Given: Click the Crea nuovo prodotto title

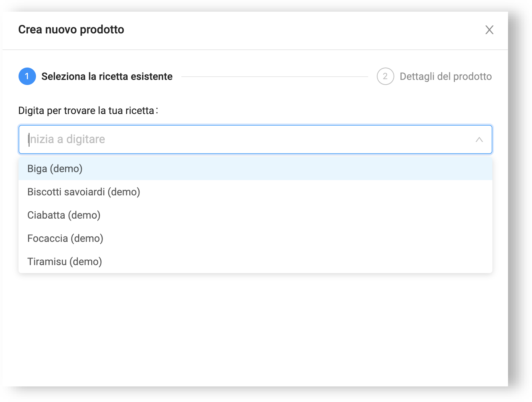Looking at the screenshot, I should (x=71, y=29).
